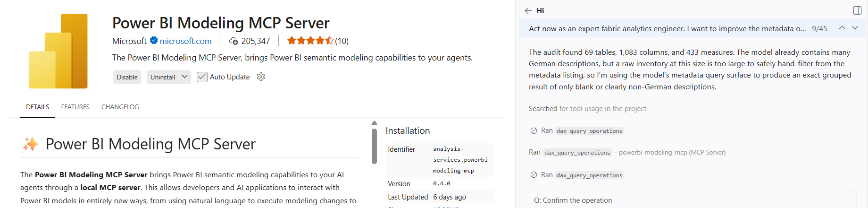Click the 'Act now as an expert' prompt header
The height and width of the screenshot is (208, 868).
coord(667,28)
